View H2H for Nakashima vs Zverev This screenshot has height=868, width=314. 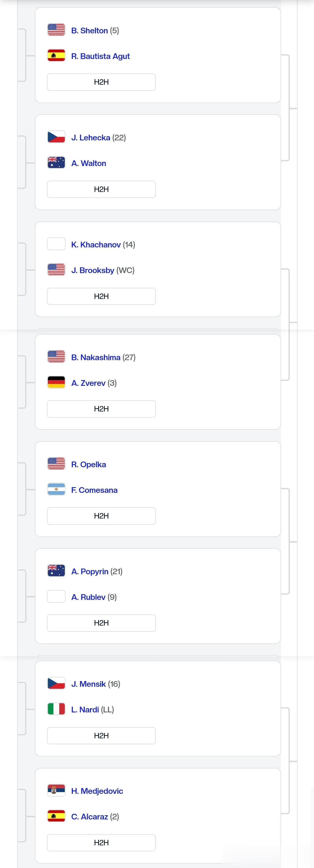tap(101, 409)
